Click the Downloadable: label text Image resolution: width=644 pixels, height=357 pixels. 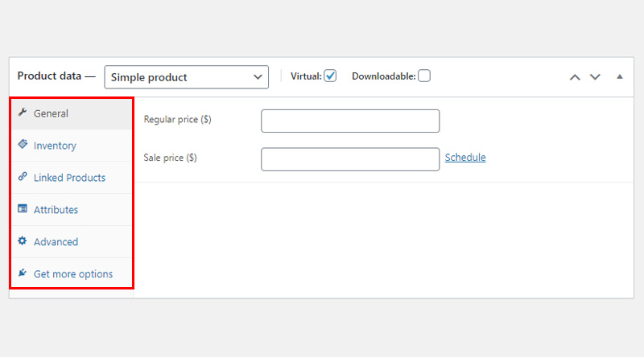click(384, 76)
